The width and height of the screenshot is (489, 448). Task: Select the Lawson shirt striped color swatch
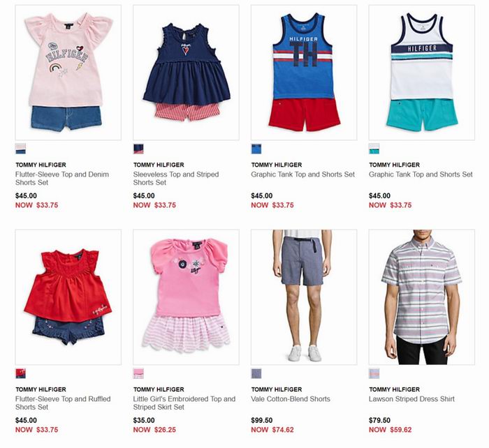pos(374,373)
